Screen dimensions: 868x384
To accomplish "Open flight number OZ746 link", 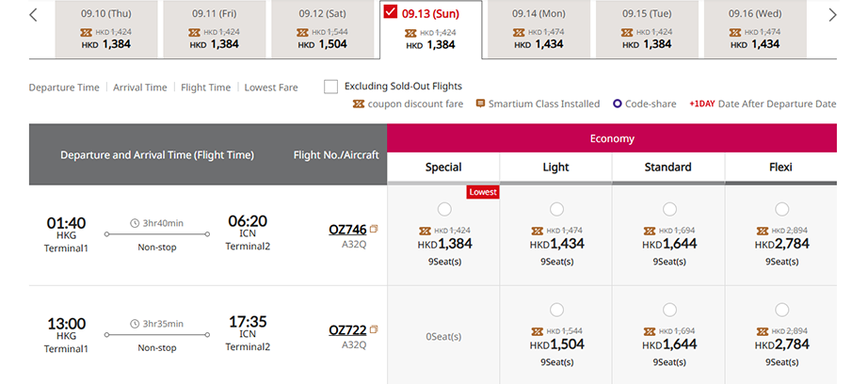I will coord(347,229).
